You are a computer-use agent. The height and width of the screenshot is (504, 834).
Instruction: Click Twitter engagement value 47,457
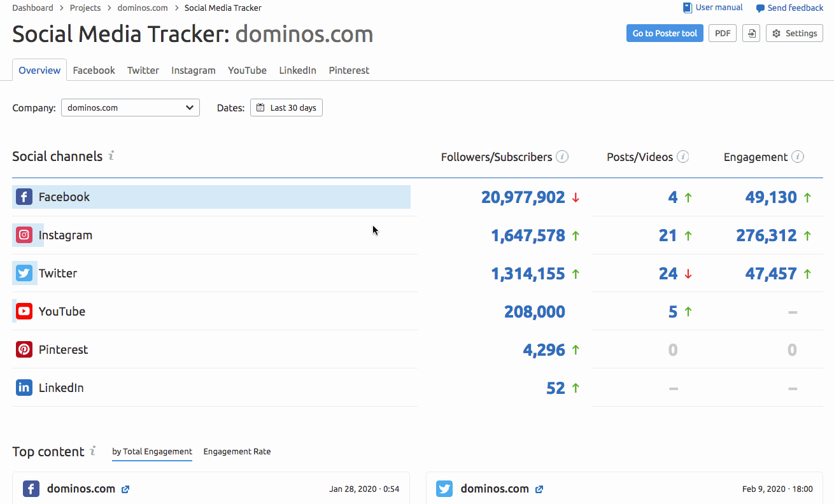tap(771, 274)
